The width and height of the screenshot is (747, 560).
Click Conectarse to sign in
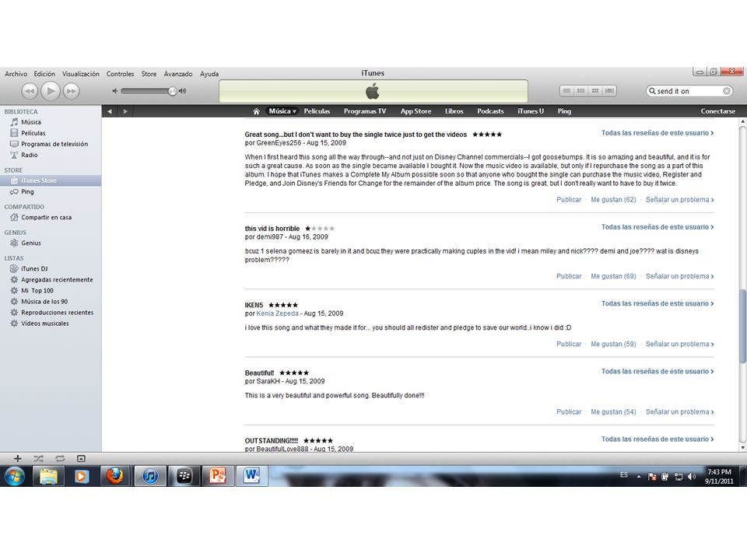[717, 111]
